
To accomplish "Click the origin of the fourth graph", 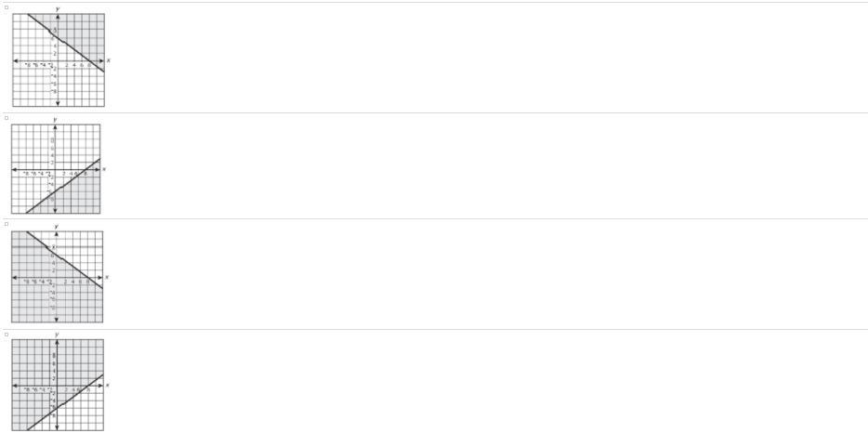I will click(57, 386).
